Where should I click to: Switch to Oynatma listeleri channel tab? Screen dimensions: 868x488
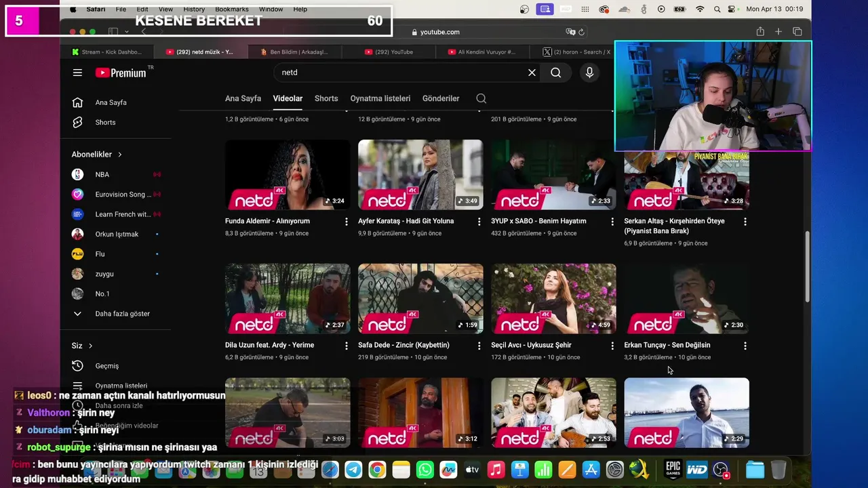click(x=380, y=98)
